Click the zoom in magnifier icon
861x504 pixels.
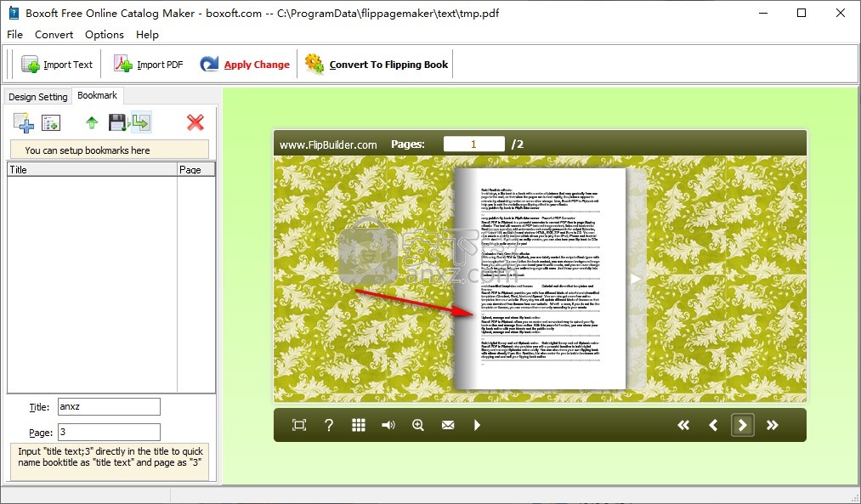tap(418, 425)
